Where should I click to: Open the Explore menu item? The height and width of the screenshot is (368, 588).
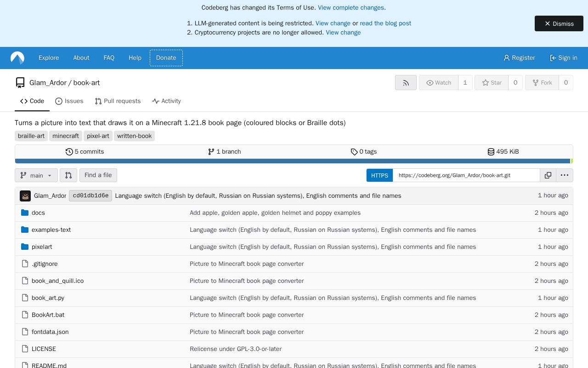click(x=49, y=58)
